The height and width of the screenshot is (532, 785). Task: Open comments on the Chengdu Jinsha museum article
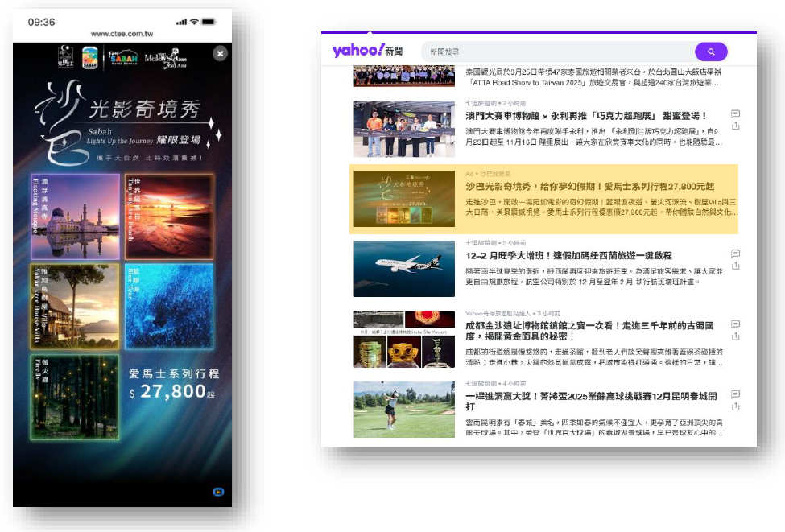[735, 324]
